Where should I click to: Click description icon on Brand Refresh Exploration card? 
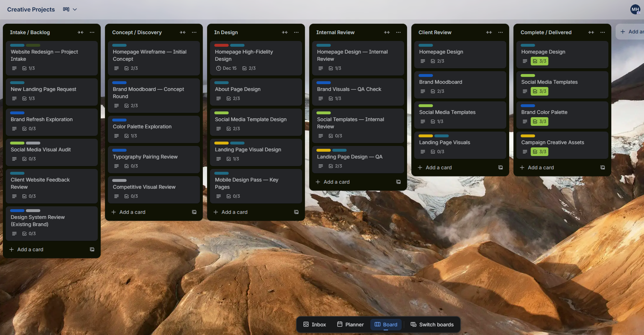click(14, 129)
